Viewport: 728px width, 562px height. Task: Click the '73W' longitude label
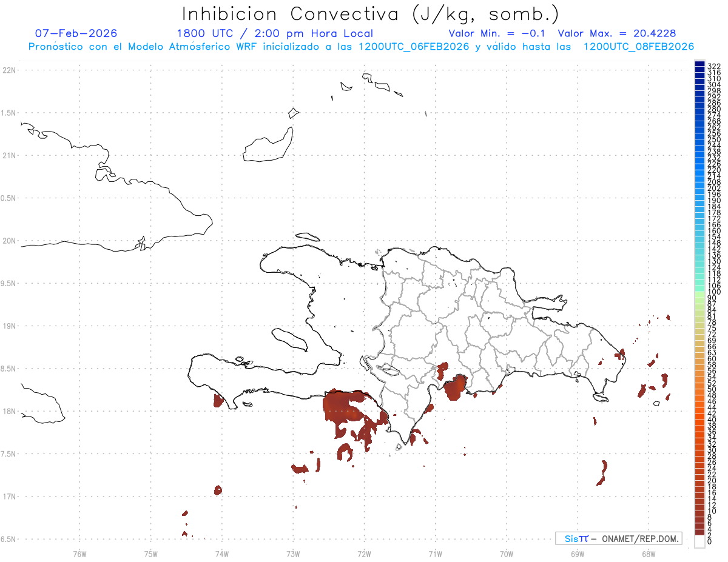(x=293, y=554)
